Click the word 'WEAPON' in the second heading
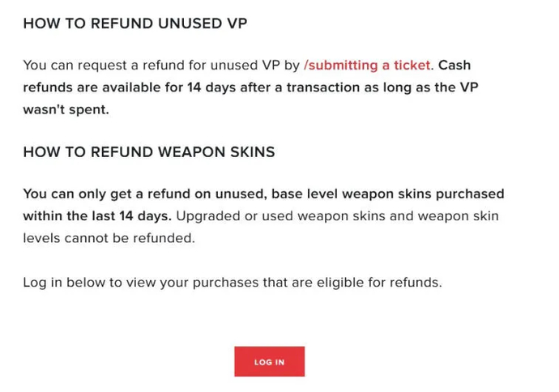Viewport: 559px width, 392px height. (176, 151)
